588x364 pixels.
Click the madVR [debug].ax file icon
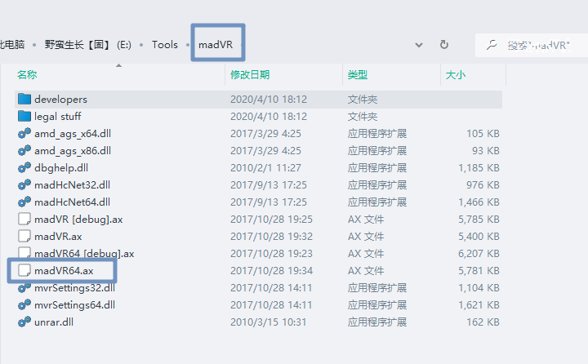(x=24, y=220)
